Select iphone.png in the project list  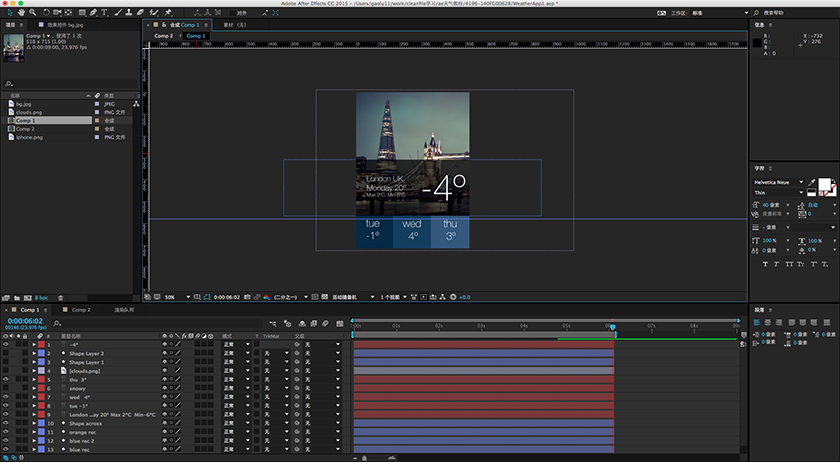[29, 137]
